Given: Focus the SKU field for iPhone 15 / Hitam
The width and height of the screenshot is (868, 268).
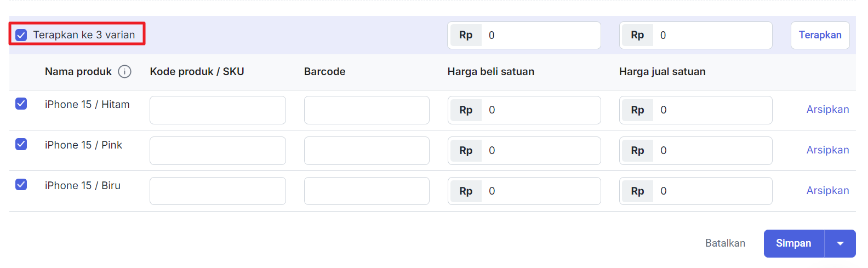Looking at the screenshot, I should click(218, 110).
